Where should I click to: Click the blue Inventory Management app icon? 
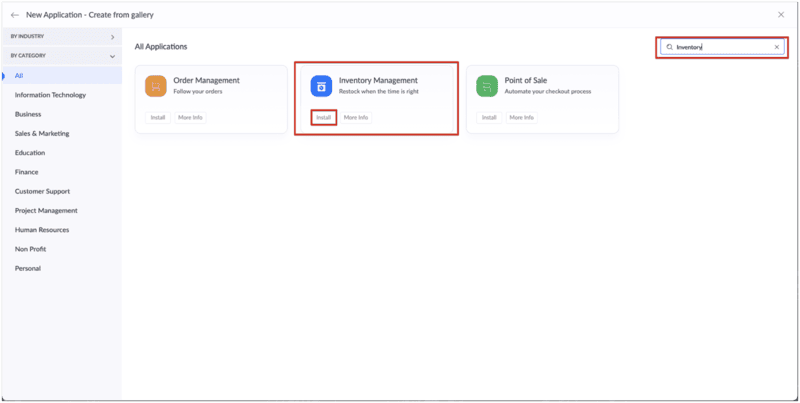[321, 85]
